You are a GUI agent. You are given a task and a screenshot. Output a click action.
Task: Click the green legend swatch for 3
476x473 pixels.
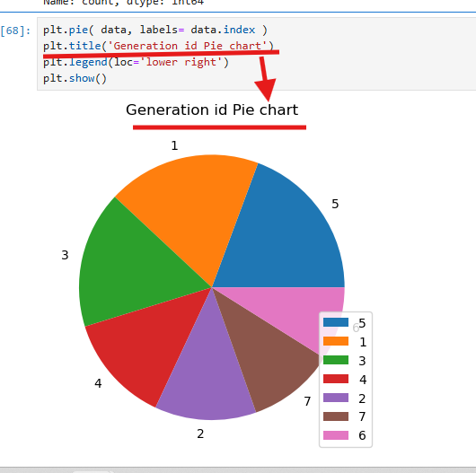(336, 360)
